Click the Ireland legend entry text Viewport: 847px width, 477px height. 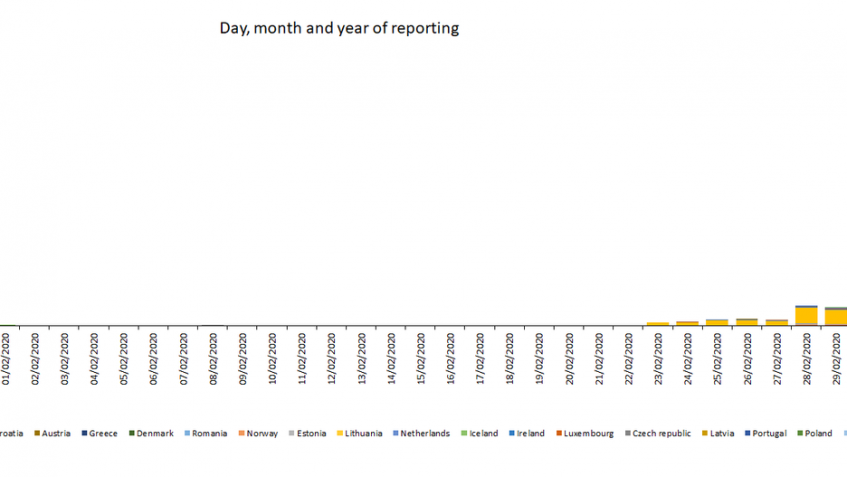pyautogui.click(x=530, y=433)
